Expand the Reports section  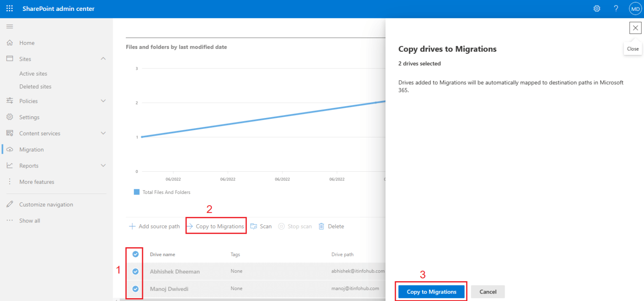tap(103, 165)
